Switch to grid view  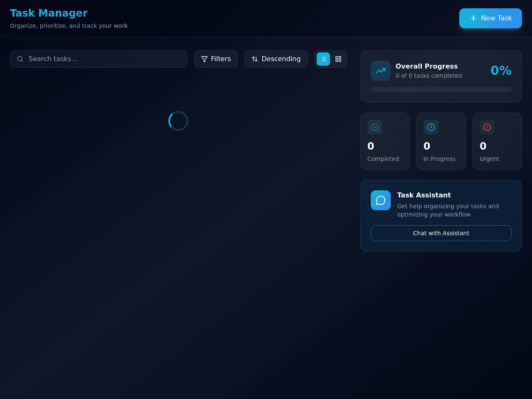point(338,59)
